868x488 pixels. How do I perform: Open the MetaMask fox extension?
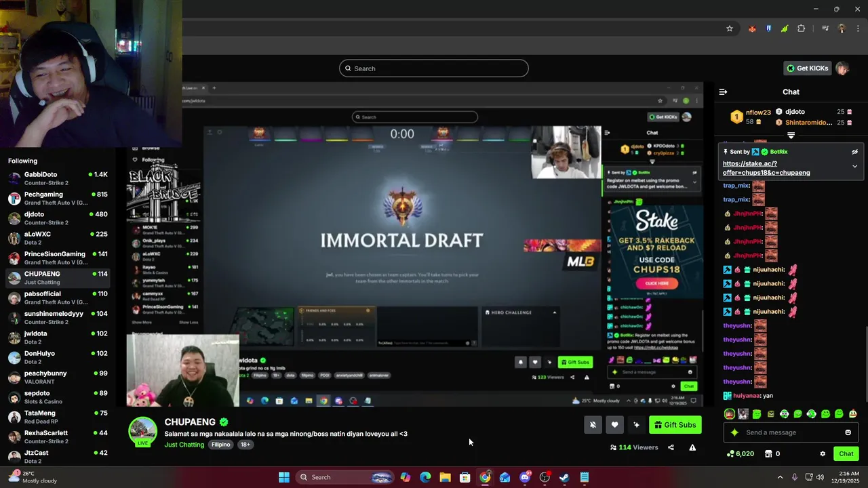(x=752, y=28)
